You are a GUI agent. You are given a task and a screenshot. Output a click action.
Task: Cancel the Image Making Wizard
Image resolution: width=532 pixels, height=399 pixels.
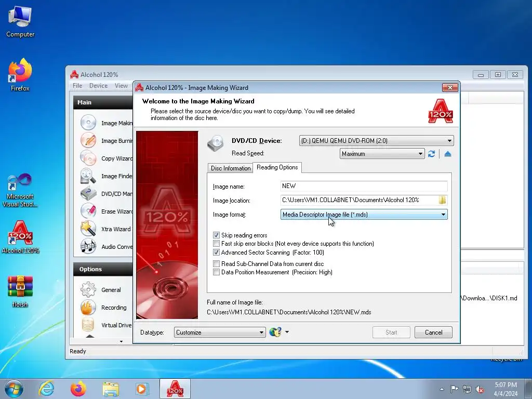tap(433, 332)
